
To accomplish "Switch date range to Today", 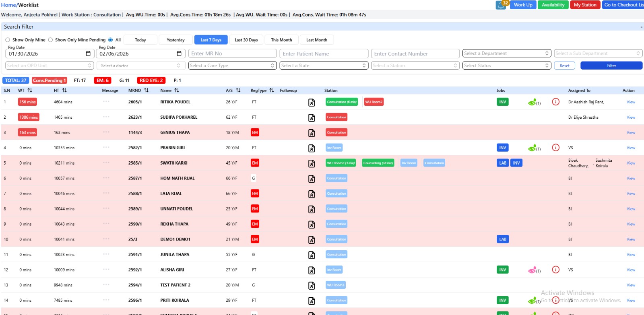I will pos(140,40).
